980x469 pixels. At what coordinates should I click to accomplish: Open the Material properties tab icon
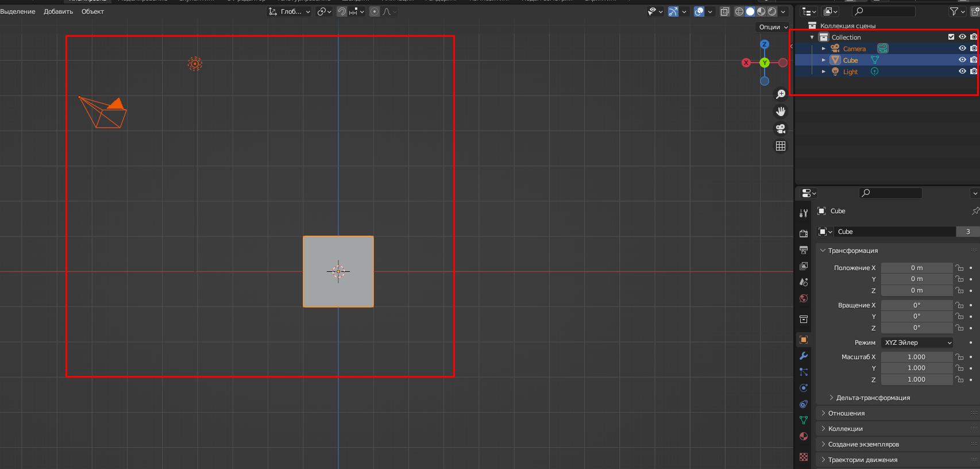[804, 436]
